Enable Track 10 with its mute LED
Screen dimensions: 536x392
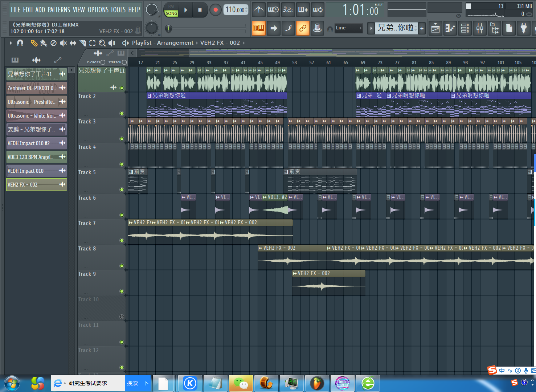122,317
